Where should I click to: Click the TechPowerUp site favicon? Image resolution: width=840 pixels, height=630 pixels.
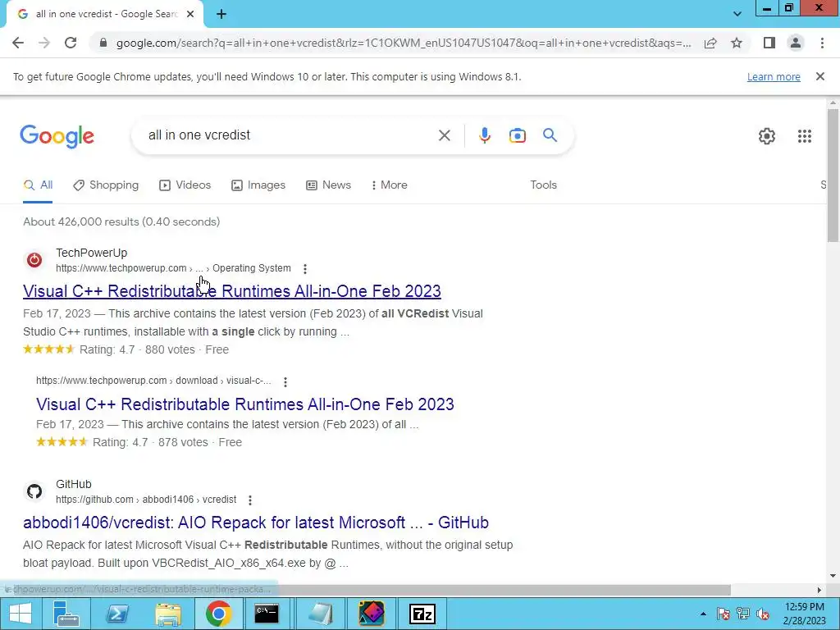tap(34, 260)
